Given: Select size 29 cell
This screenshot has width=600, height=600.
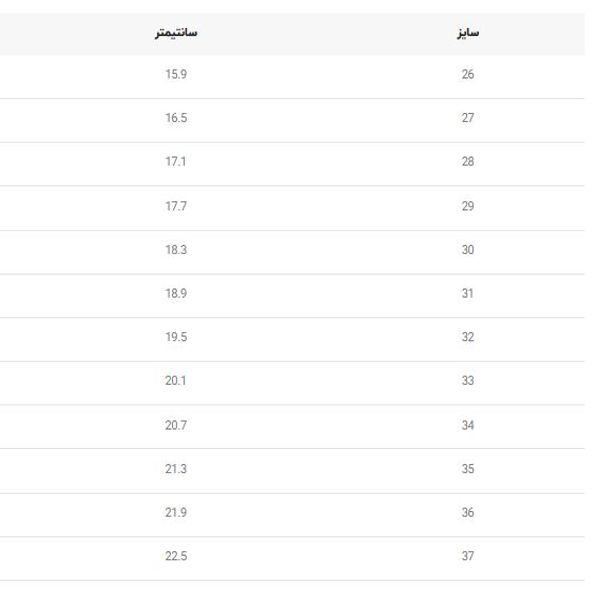Looking at the screenshot, I should (467, 206).
